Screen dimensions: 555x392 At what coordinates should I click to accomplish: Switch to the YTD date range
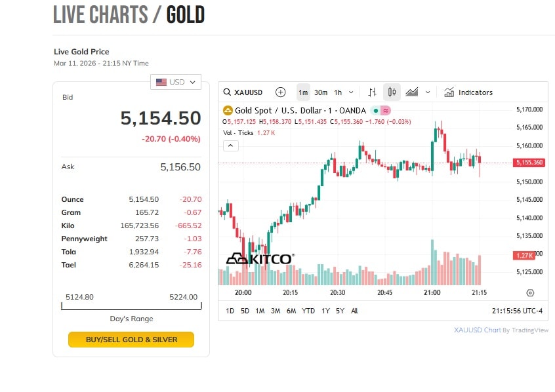(308, 311)
